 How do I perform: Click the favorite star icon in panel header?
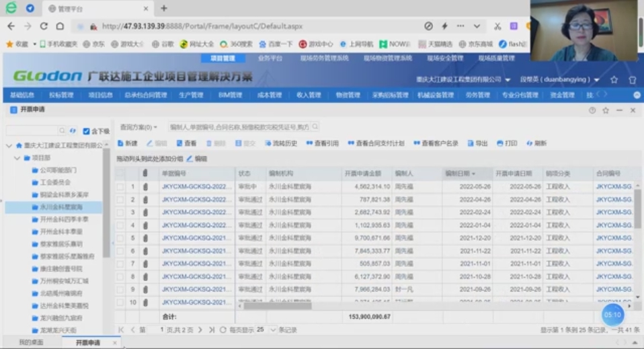point(606,110)
